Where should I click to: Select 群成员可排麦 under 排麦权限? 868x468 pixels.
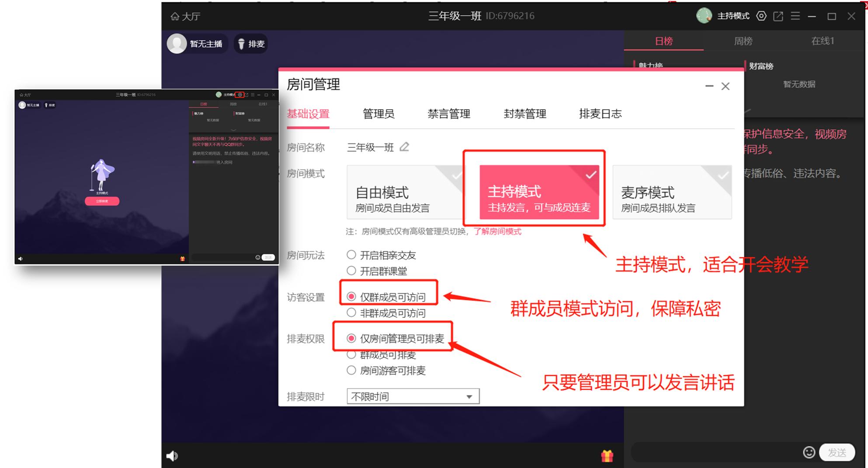click(351, 355)
